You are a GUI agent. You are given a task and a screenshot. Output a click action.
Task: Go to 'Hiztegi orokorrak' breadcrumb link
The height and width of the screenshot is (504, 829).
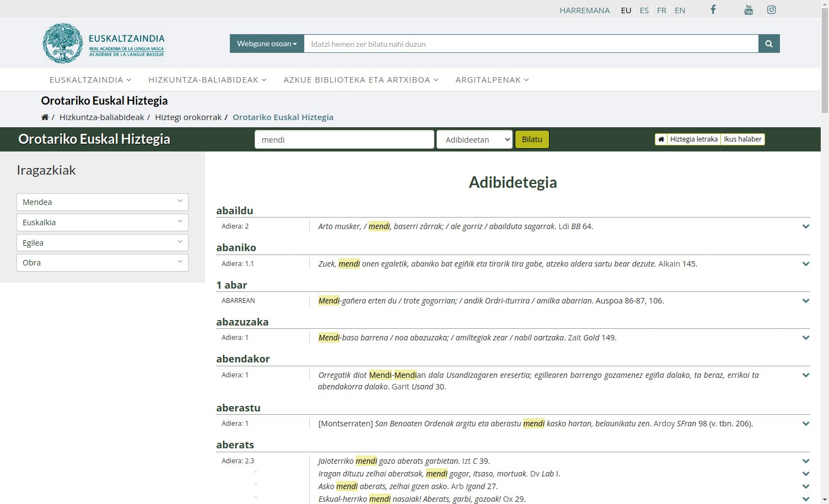point(189,117)
